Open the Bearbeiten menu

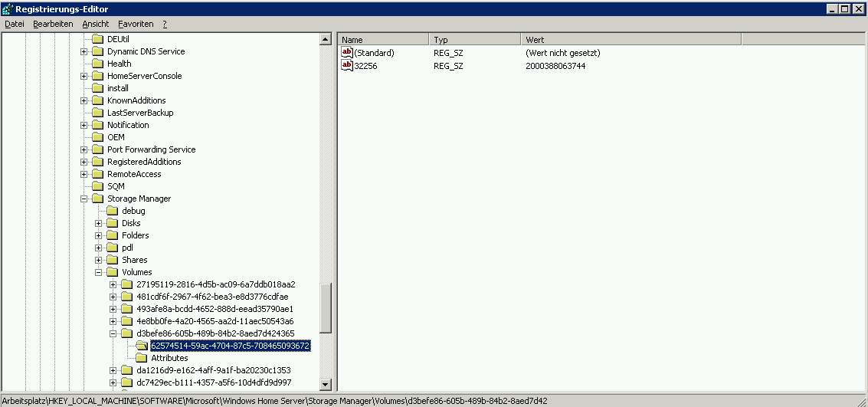(x=53, y=24)
